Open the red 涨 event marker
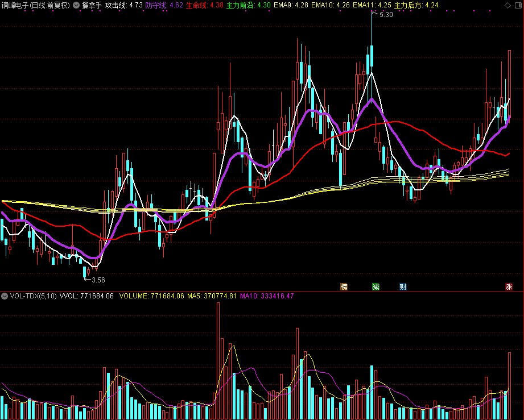The width and height of the screenshot is (524, 420). [509, 286]
